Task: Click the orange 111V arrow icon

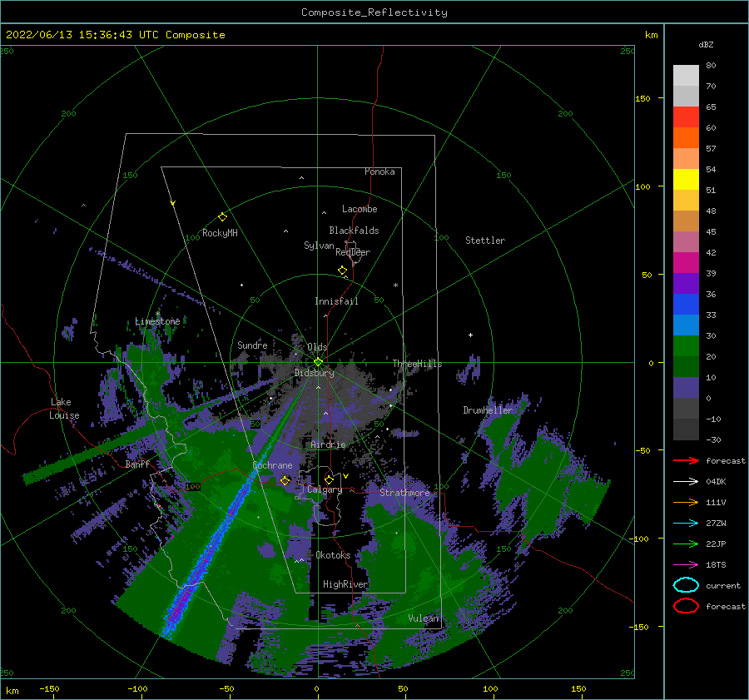Action: click(x=686, y=502)
